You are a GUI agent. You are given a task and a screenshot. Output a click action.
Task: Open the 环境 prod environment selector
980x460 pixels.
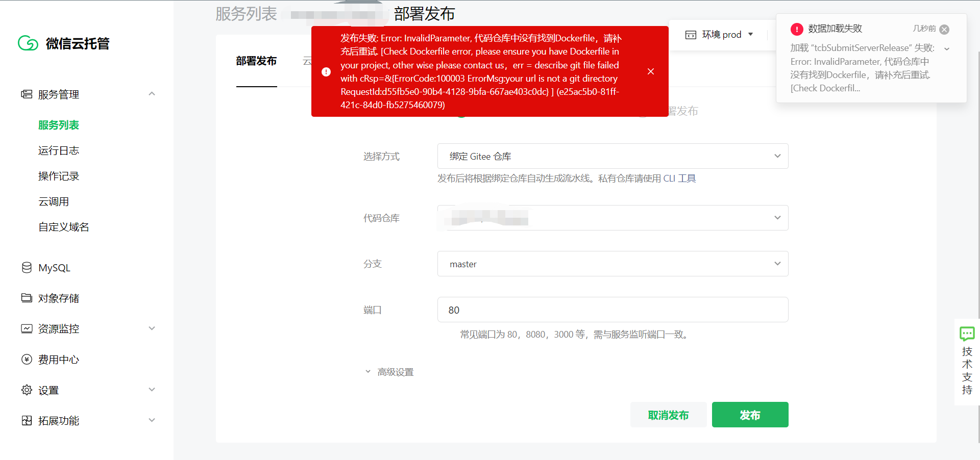click(x=719, y=35)
